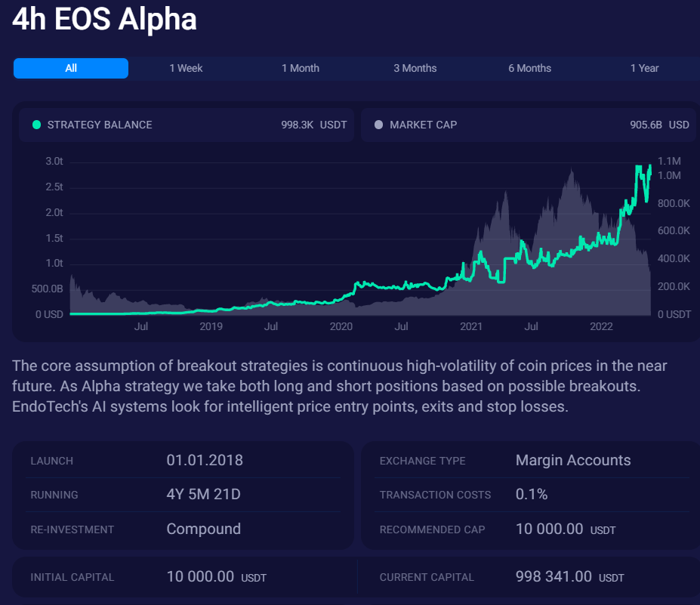The height and width of the screenshot is (605, 700).
Task: Toggle the Market Cap grey indicator dot
Action: point(378,125)
